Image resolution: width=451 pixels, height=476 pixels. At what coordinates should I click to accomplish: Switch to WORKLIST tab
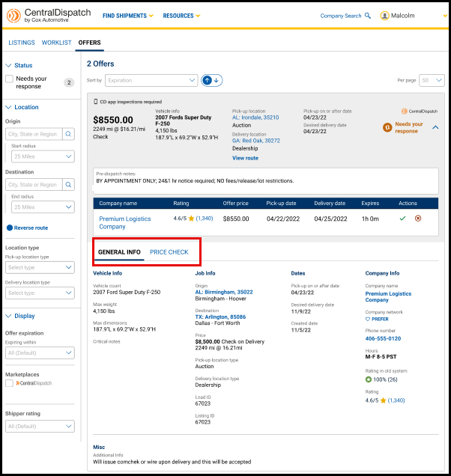click(x=56, y=43)
